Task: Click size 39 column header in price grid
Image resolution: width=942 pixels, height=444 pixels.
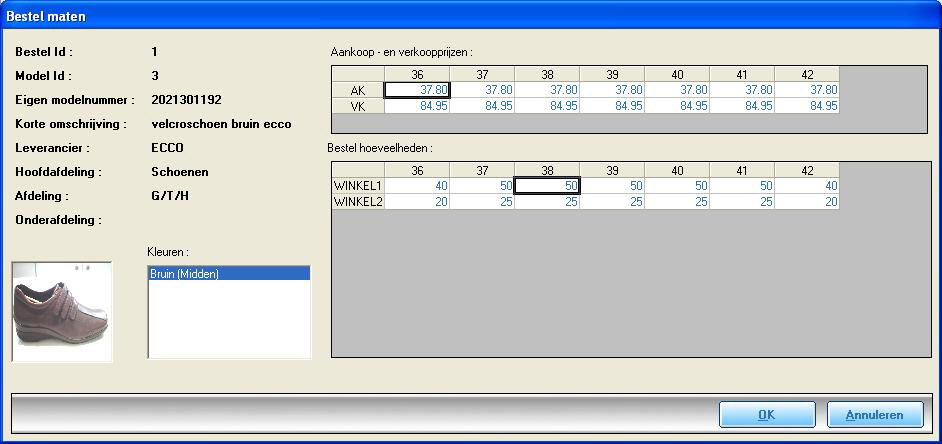Action: [x=611, y=74]
